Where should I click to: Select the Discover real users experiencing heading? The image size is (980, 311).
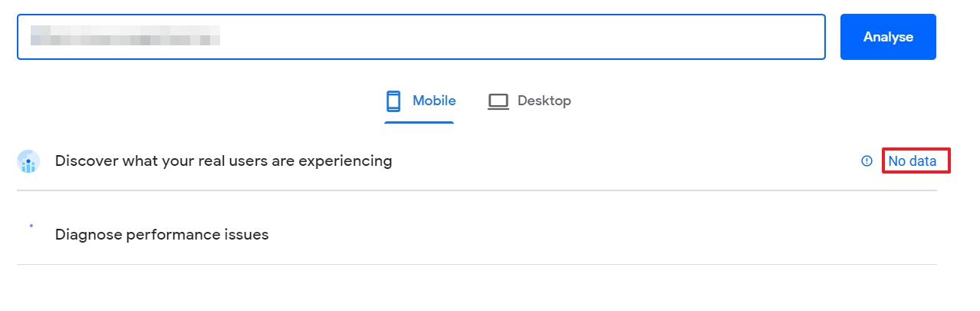pyautogui.click(x=223, y=161)
